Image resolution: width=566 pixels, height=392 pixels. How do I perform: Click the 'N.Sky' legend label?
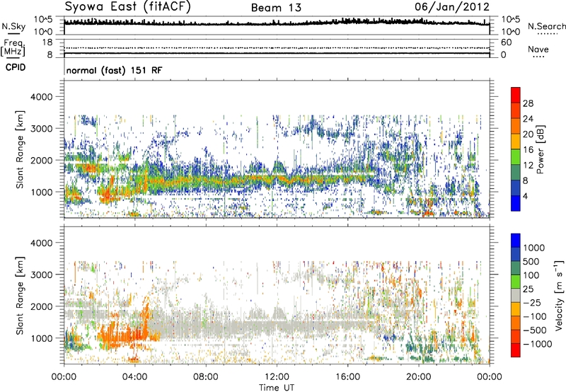tap(13, 26)
